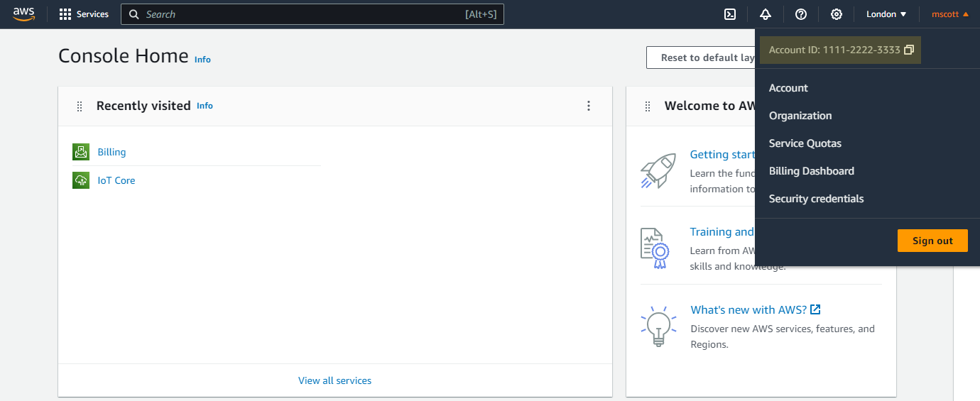Open Billing Dashboard menu entry

(812, 171)
